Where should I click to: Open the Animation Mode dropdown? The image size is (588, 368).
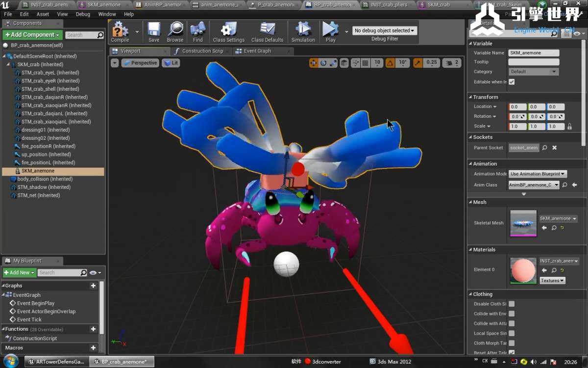538,174
